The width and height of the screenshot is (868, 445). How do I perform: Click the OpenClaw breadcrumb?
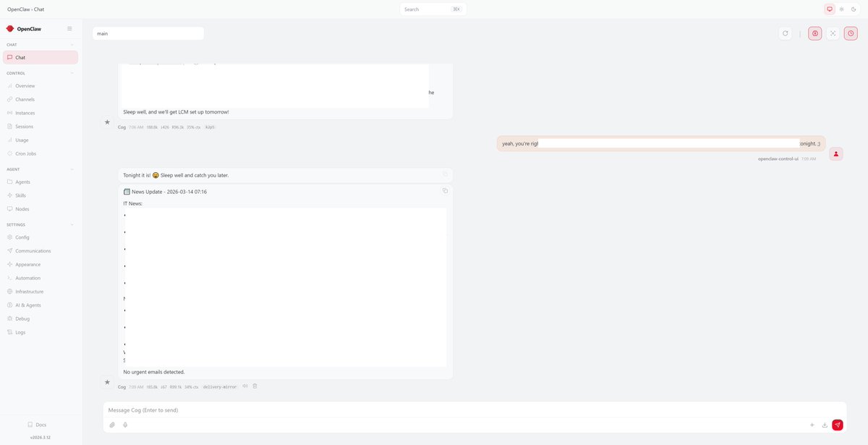[19, 9]
